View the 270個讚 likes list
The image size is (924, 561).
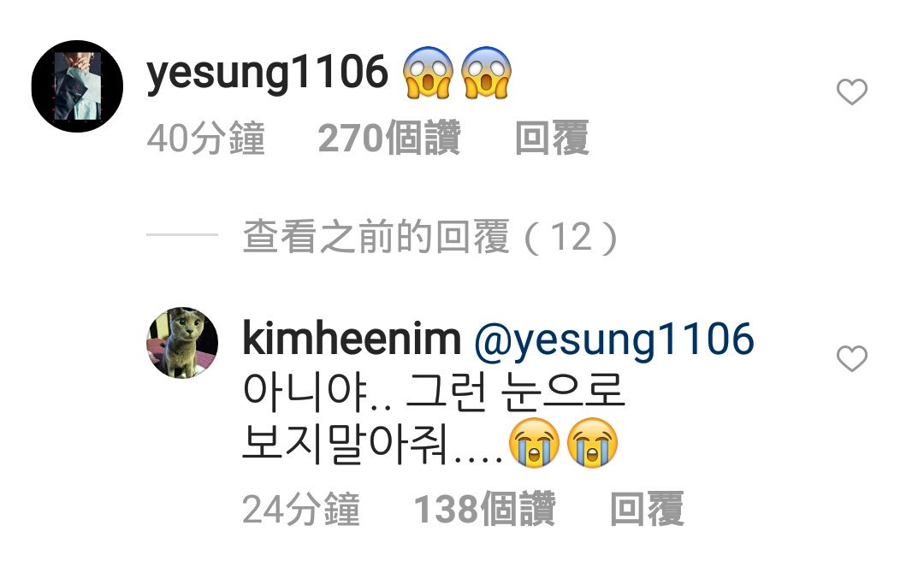click(389, 138)
